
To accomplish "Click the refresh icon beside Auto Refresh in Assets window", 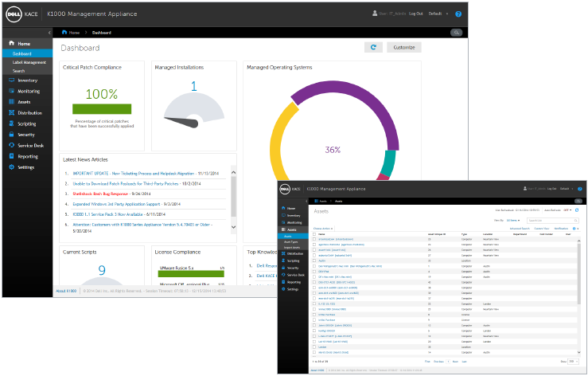I will [577, 210].
